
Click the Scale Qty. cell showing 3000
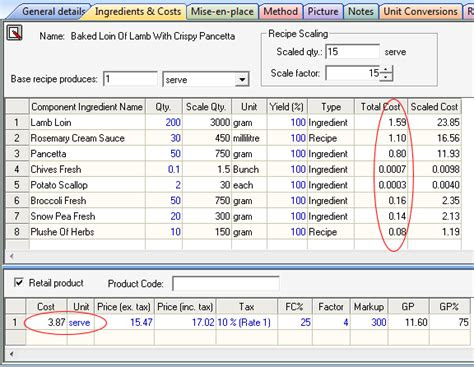(207, 122)
